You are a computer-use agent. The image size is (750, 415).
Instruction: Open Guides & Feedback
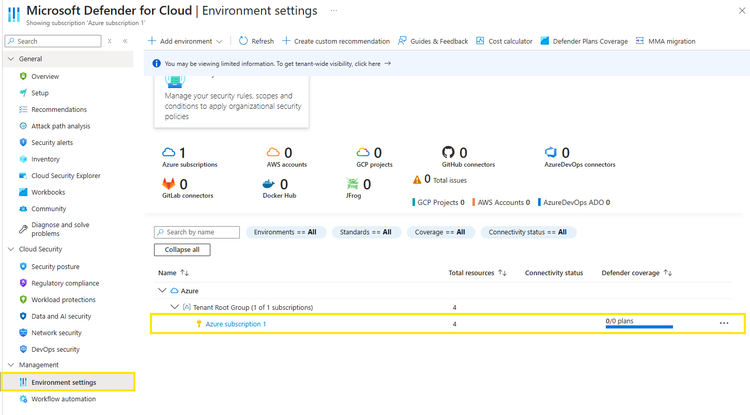[x=433, y=41]
